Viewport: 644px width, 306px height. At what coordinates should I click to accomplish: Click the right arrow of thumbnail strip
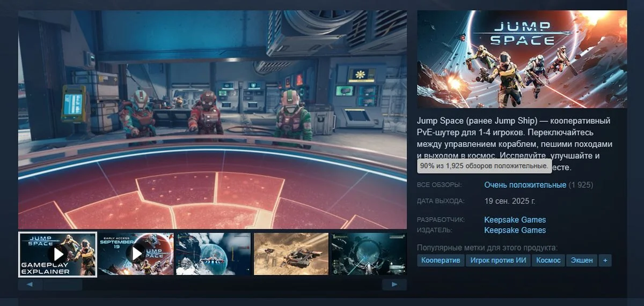point(394,285)
